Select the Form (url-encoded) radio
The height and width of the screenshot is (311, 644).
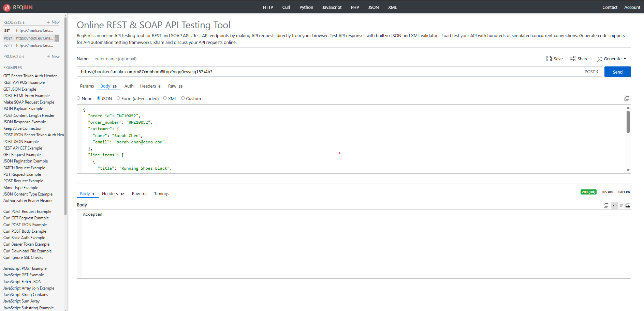click(x=118, y=98)
